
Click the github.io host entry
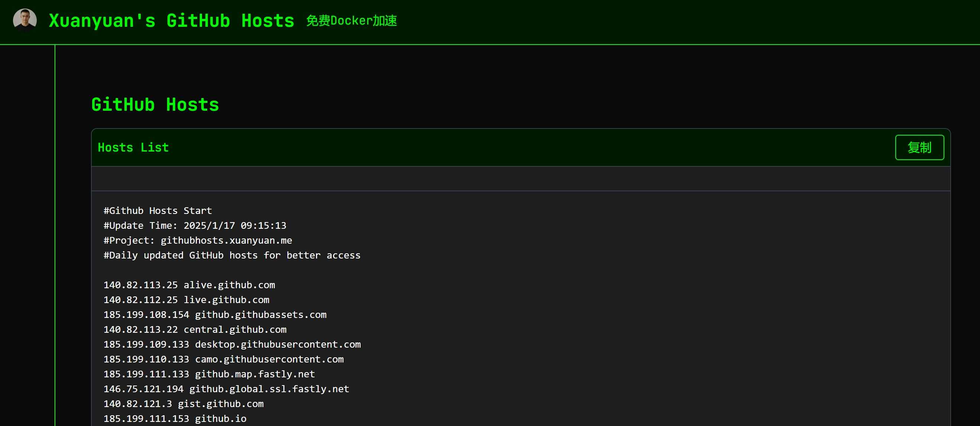pos(175,419)
